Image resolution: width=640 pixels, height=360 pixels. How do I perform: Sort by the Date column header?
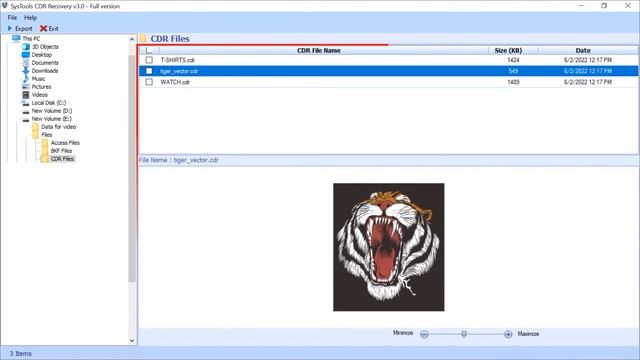pos(583,50)
